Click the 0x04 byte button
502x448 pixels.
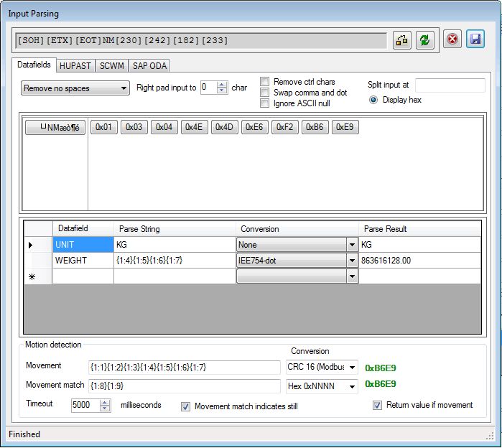tap(164, 127)
